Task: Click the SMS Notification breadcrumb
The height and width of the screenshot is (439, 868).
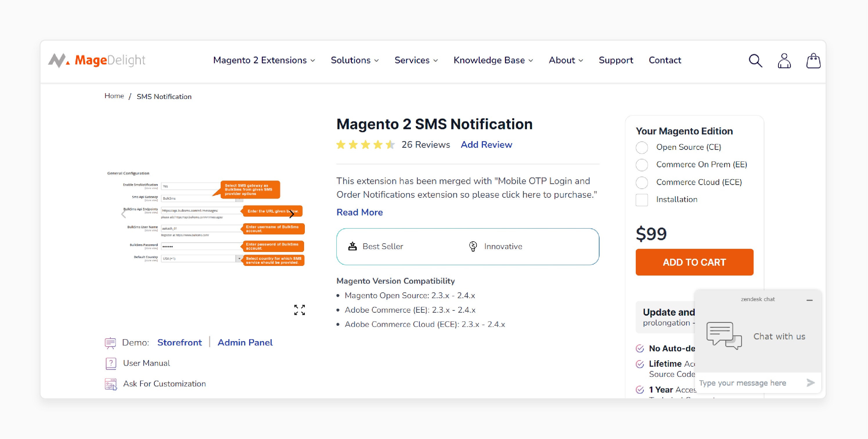Action: point(164,97)
